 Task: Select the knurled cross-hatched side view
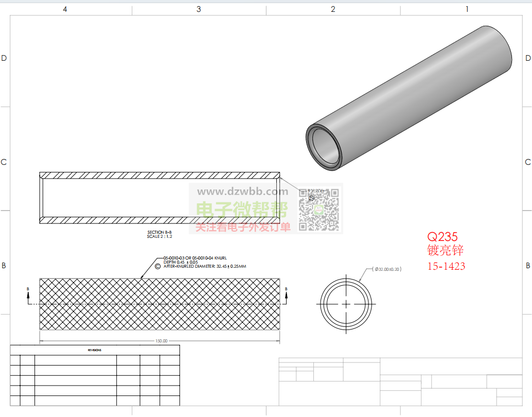pos(159,304)
